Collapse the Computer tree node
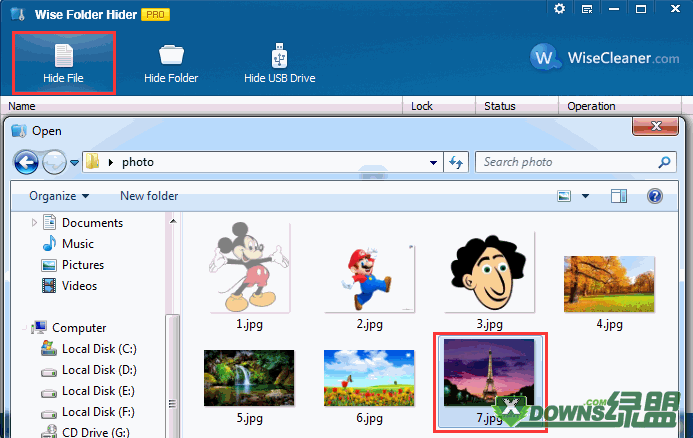This screenshot has height=438, width=693. tap(24, 328)
